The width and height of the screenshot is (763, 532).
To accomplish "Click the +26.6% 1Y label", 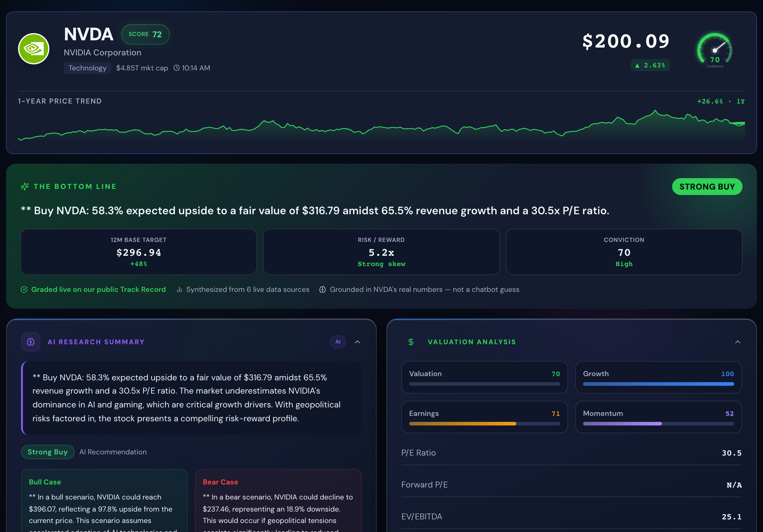I will tap(721, 101).
